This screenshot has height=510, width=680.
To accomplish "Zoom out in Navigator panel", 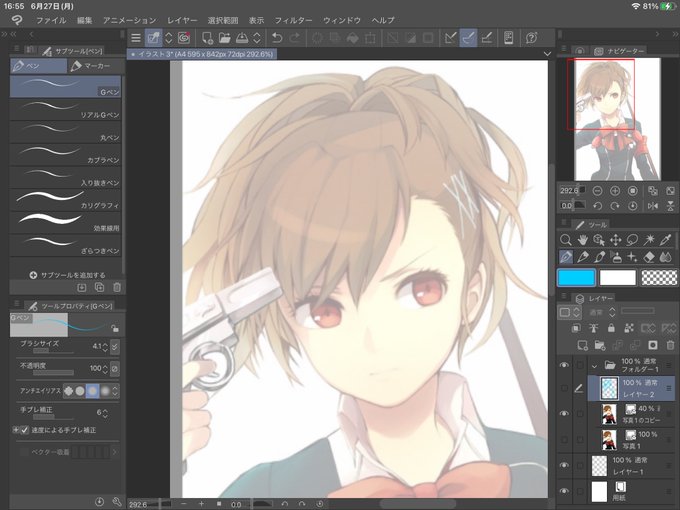I will coord(597,191).
